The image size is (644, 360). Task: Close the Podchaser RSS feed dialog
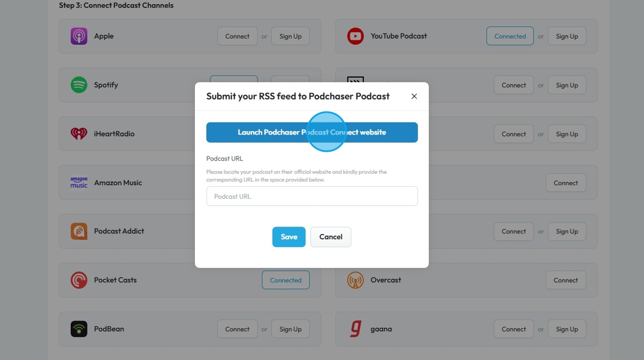point(414,96)
